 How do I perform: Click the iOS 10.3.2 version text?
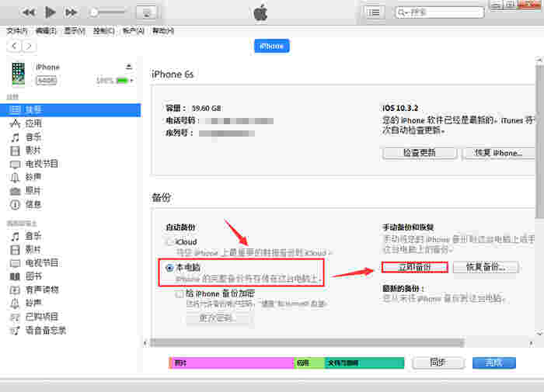[x=400, y=108]
